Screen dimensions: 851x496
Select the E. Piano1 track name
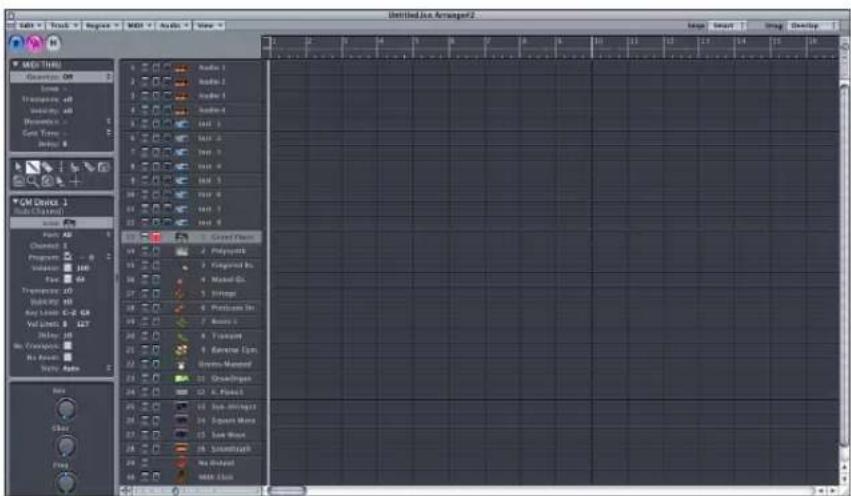(227, 392)
